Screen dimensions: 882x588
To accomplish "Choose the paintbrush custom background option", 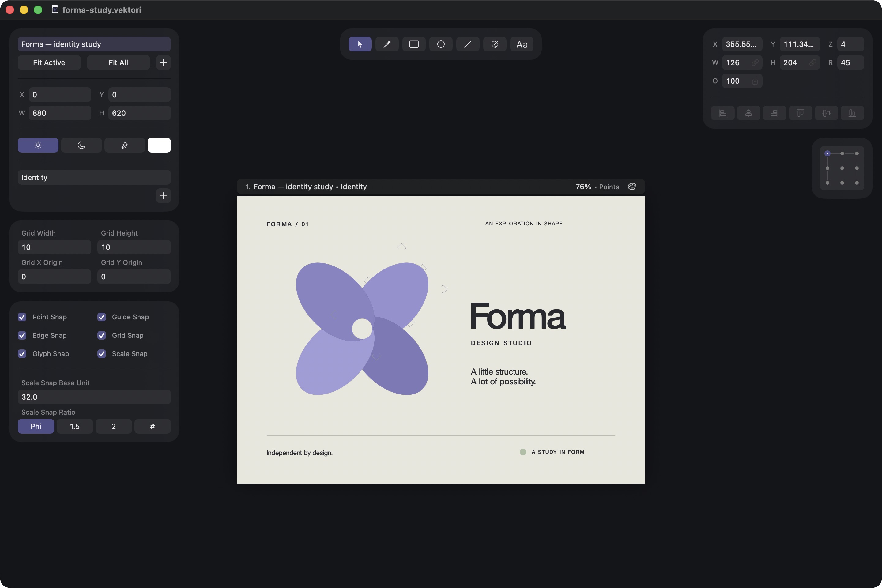I will (125, 145).
